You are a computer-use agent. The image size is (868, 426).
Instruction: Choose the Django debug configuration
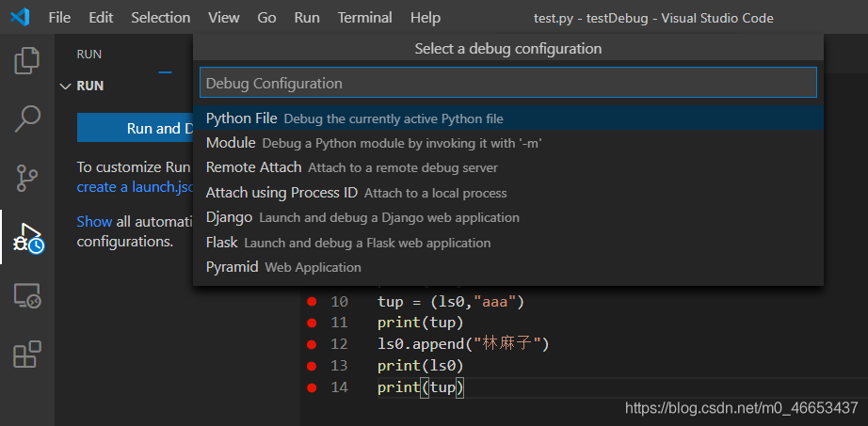(229, 217)
